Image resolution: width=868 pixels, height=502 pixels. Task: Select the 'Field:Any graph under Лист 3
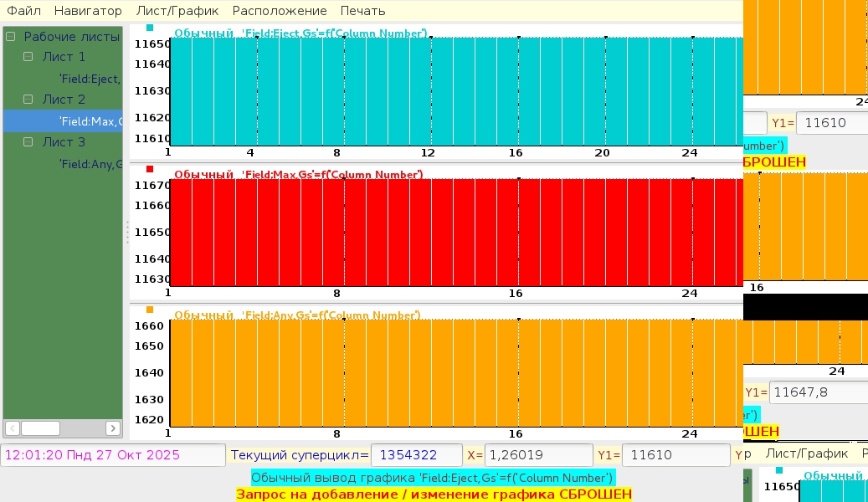click(90, 164)
